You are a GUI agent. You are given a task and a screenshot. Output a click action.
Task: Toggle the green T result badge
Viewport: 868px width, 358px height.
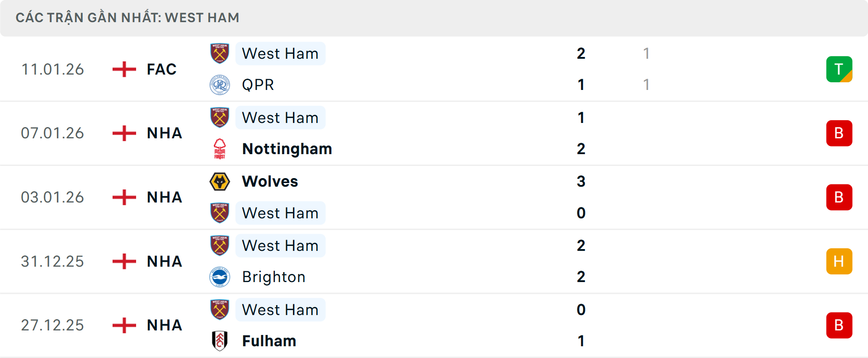(840, 69)
